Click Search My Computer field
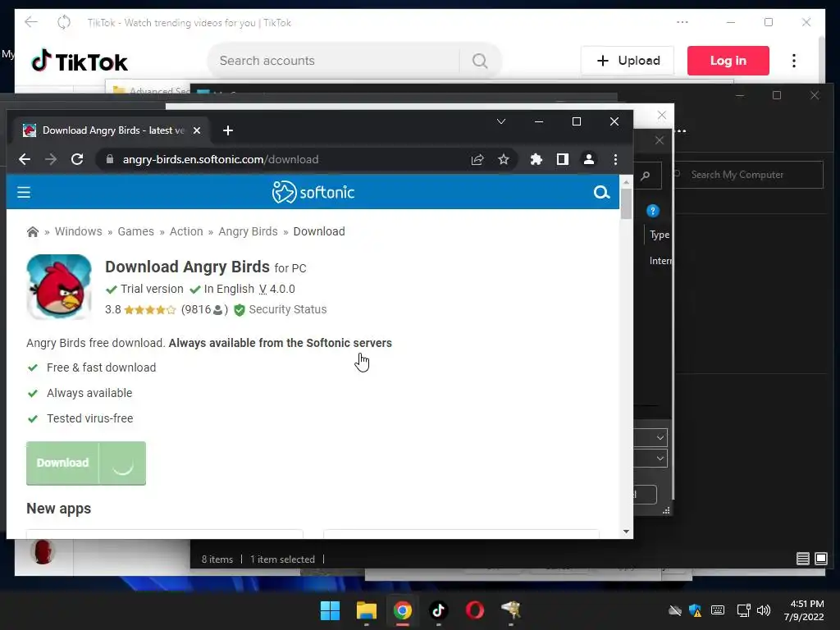This screenshot has width=840, height=630. click(x=748, y=175)
